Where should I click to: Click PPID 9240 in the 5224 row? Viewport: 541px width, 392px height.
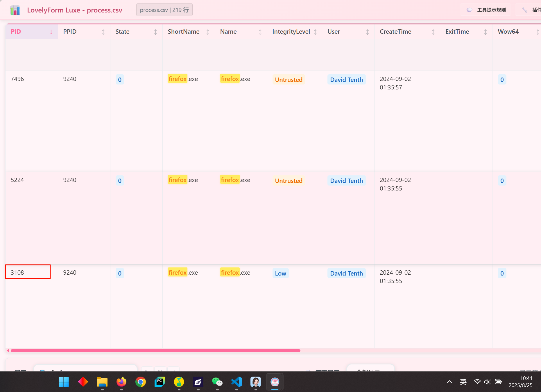pos(70,180)
